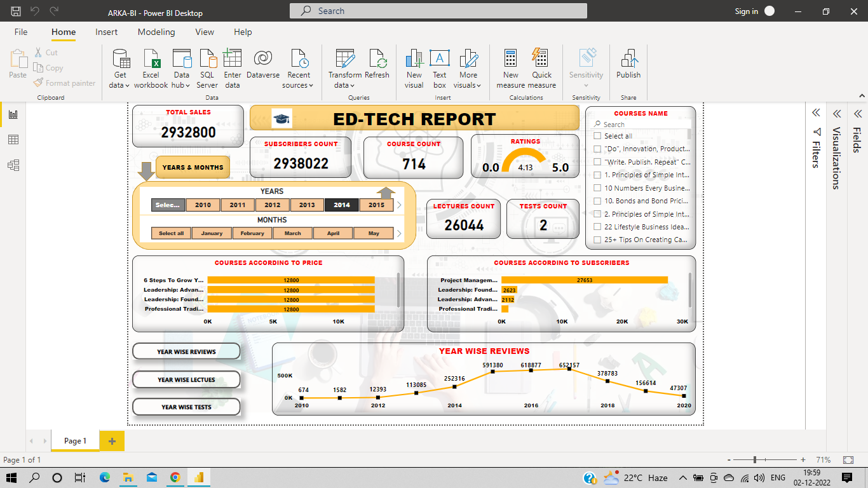Open the Get data dropdown arrow

128,86
